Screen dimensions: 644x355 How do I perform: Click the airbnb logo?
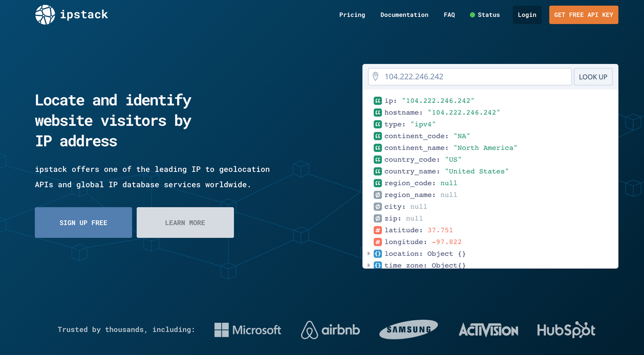[331, 330]
